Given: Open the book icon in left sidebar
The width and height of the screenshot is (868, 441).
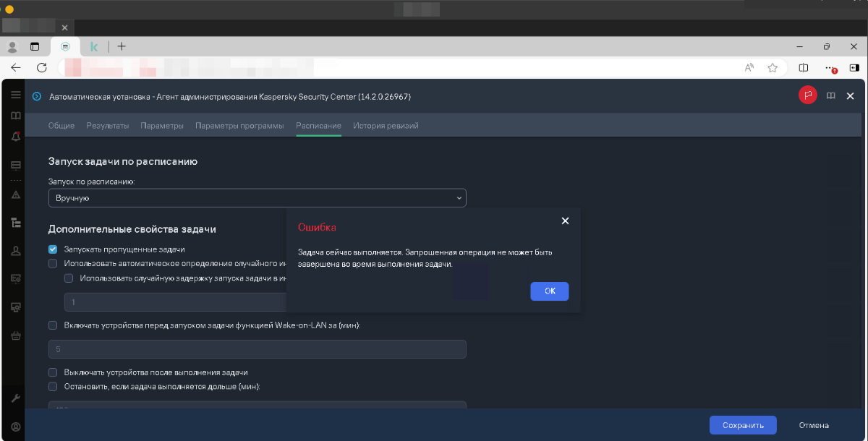Looking at the screenshot, I should pyautogui.click(x=15, y=116).
